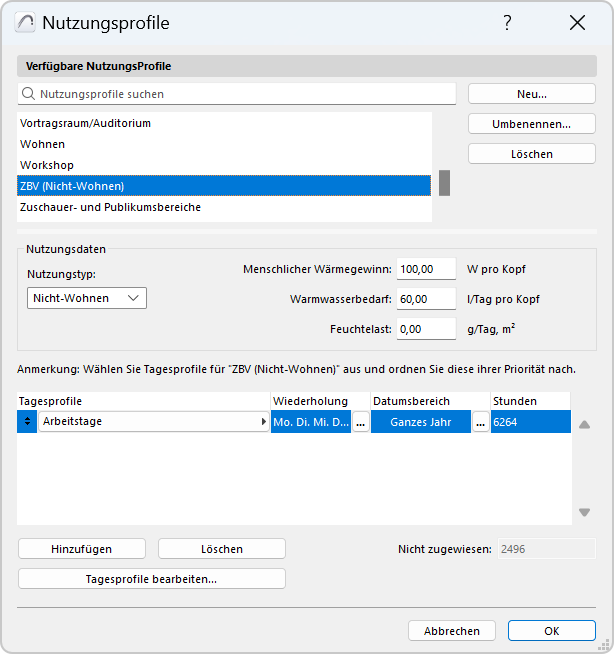The image size is (614, 654).
Task: Click the Stunden cell 6264
Action: point(531,422)
